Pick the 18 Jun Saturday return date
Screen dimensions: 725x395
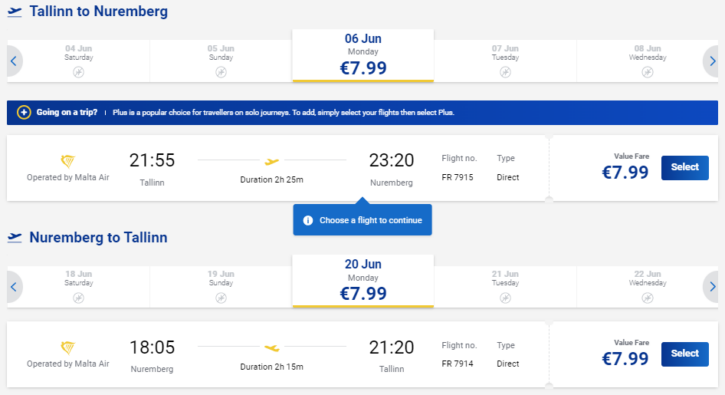point(79,286)
